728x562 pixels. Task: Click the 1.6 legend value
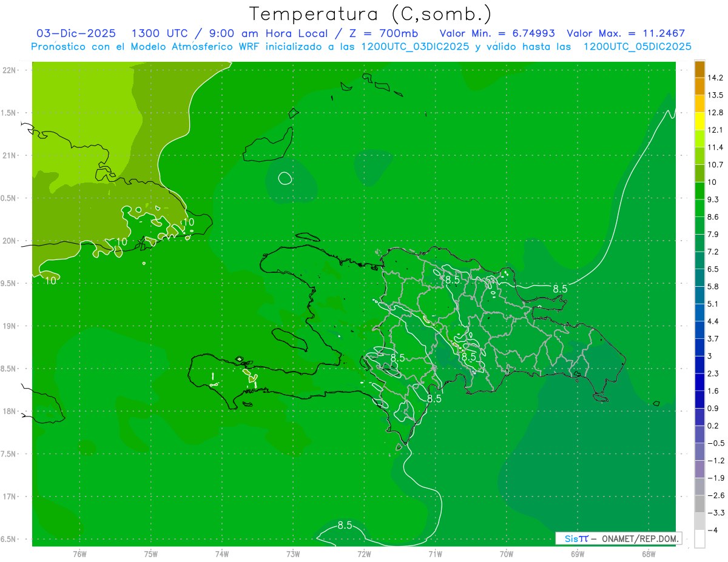[x=713, y=391]
